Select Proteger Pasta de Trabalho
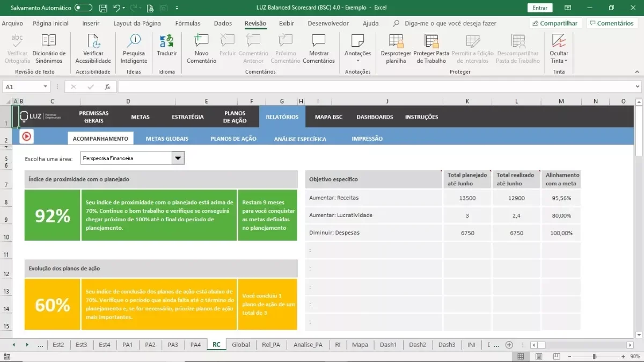The width and height of the screenshot is (644, 362). click(x=431, y=48)
